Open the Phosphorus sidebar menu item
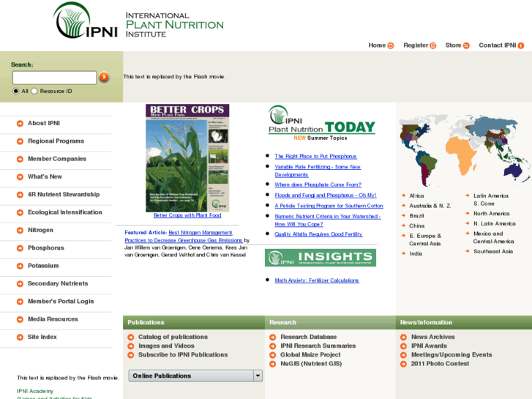Screen dimensions: 532x399 point(46,248)
